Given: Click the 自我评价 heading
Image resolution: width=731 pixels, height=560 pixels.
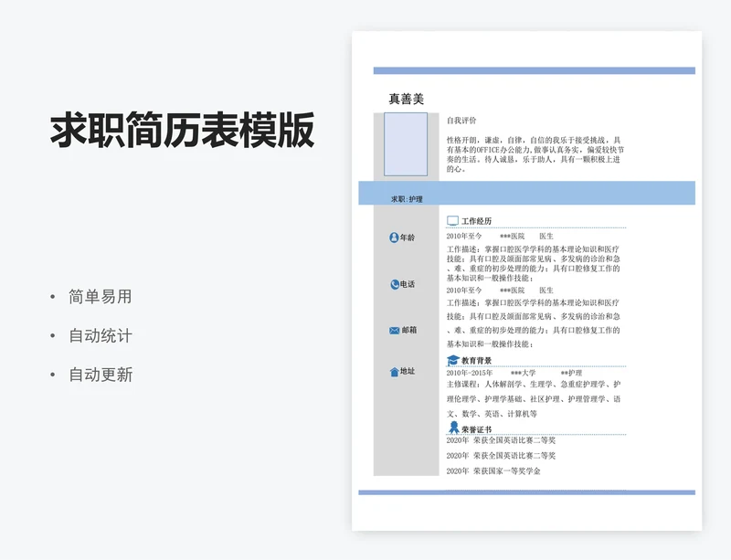Looking at the screenshot, I should (461, 121).
